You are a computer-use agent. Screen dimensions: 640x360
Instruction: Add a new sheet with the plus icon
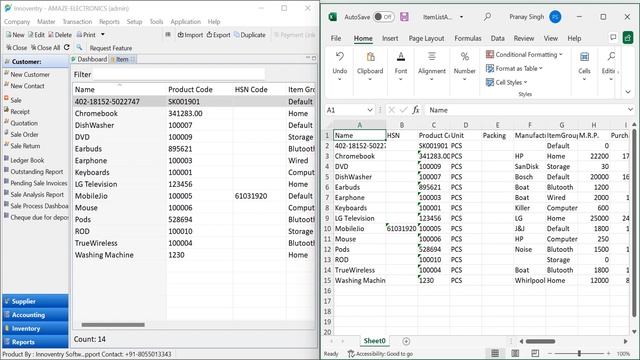click(406, 341)
